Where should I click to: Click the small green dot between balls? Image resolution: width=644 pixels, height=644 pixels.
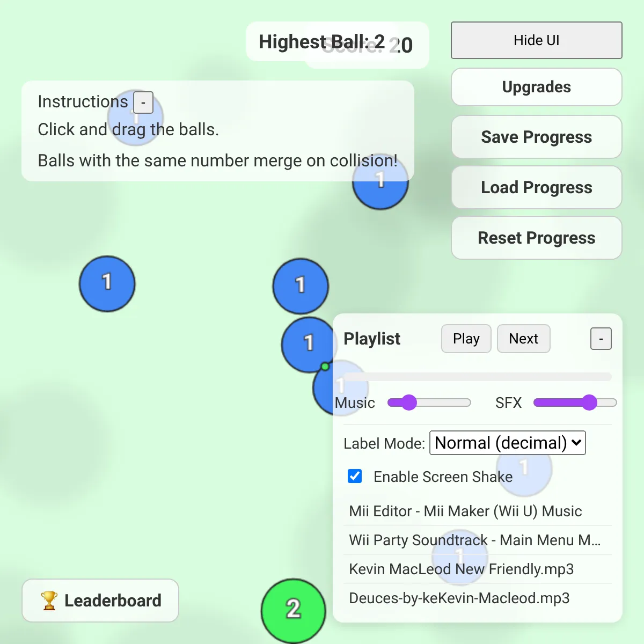[x=325, y=367]
